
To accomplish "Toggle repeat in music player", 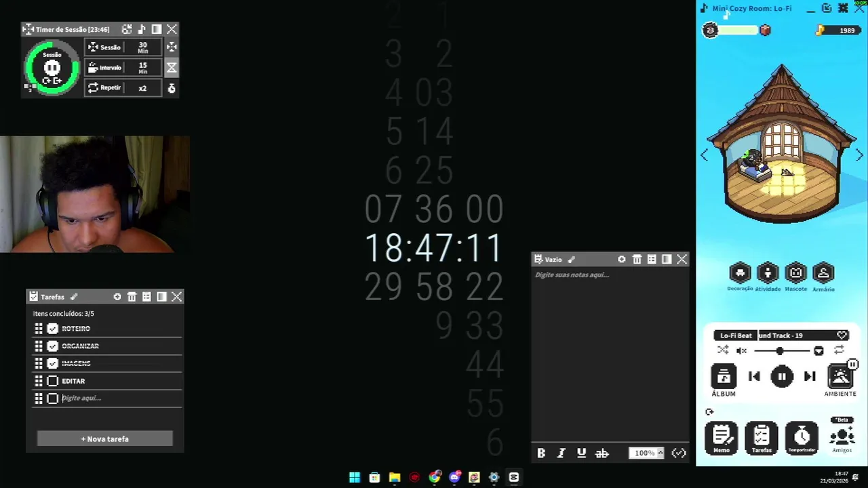I will (x=839, y=350).
